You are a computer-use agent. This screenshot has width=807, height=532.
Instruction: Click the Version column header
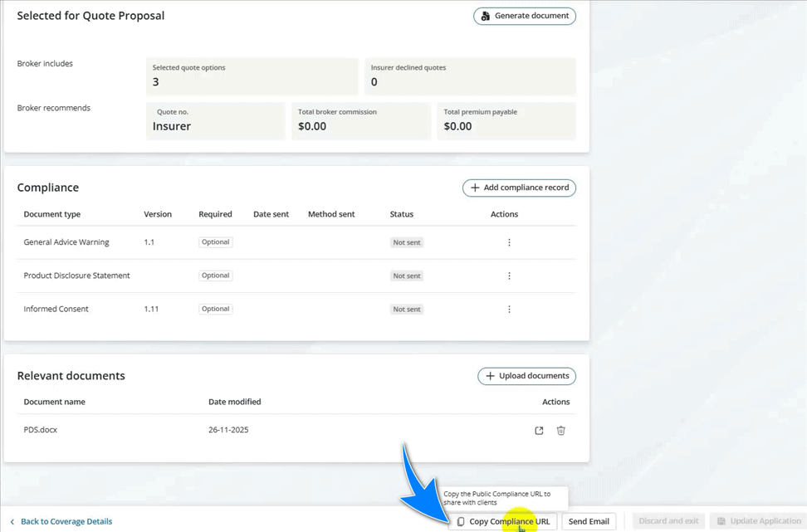pyautogui.click(x=158, y=215)
